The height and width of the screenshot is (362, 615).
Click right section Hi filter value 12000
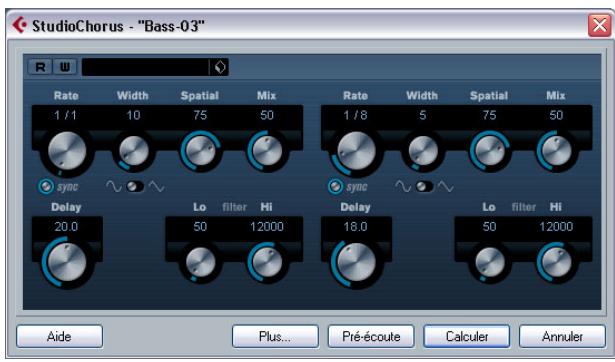coord(556,227)
